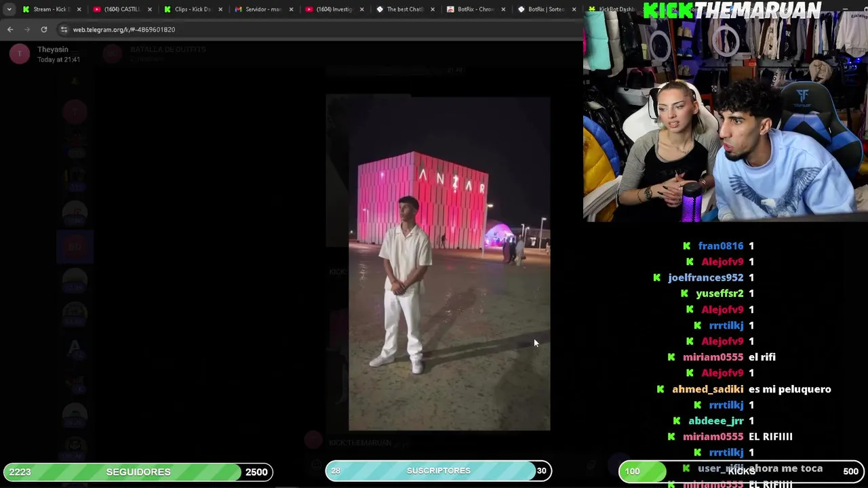The height and width of the screenshot is (488, 868).
Task: Select the 'Today at 21:41' timestamp
Action: 58,60
